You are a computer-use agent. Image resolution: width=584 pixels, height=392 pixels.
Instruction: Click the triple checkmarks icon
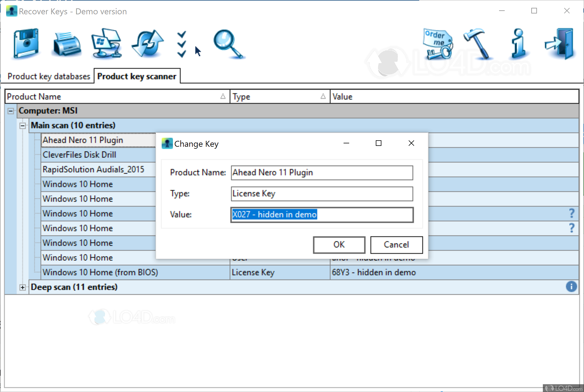point(182,44)
